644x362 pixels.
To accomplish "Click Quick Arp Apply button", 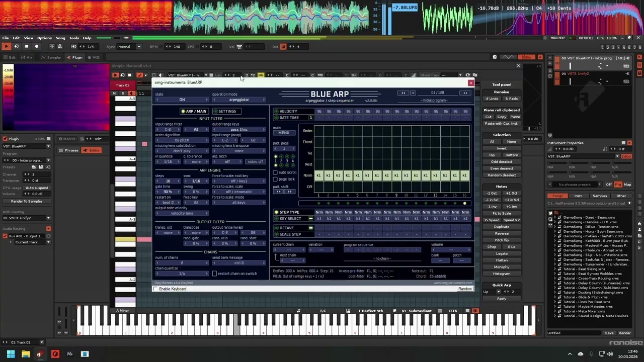I will 502,299.
